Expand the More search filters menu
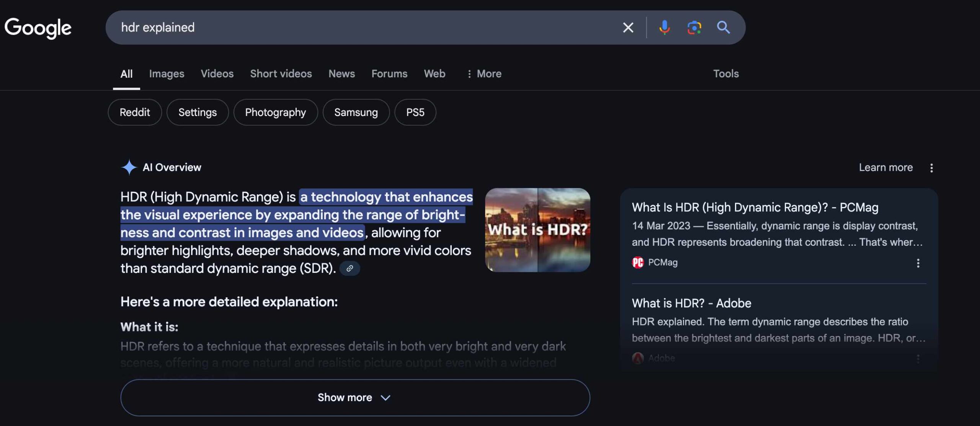980x426 pixels. point(484,73)
